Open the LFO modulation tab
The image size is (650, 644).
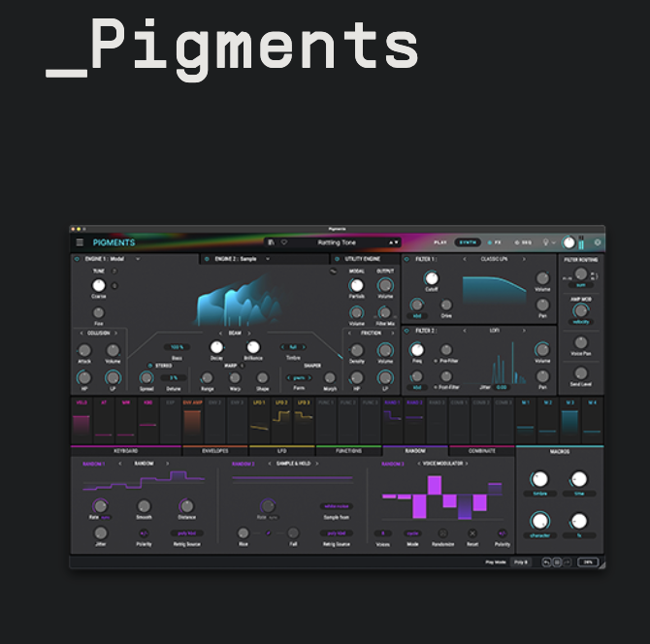point(282,451)
